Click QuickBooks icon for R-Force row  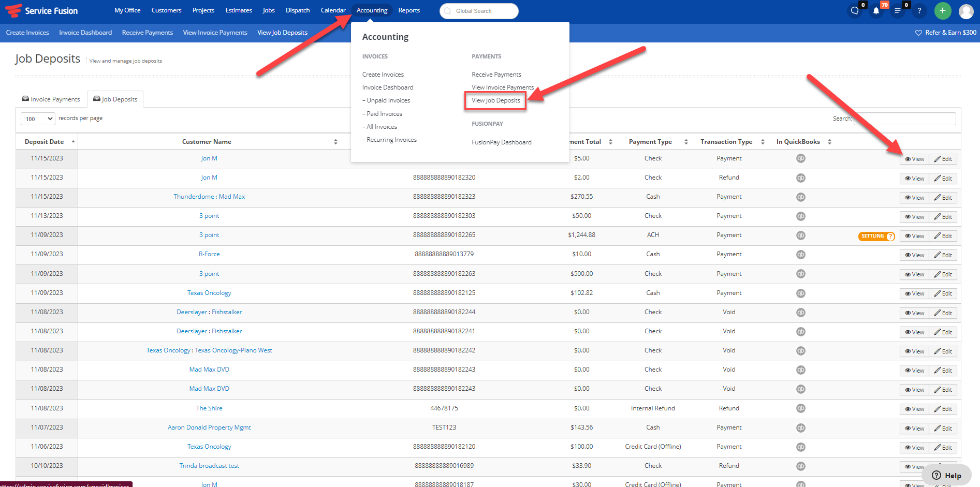tap(801, 254)
